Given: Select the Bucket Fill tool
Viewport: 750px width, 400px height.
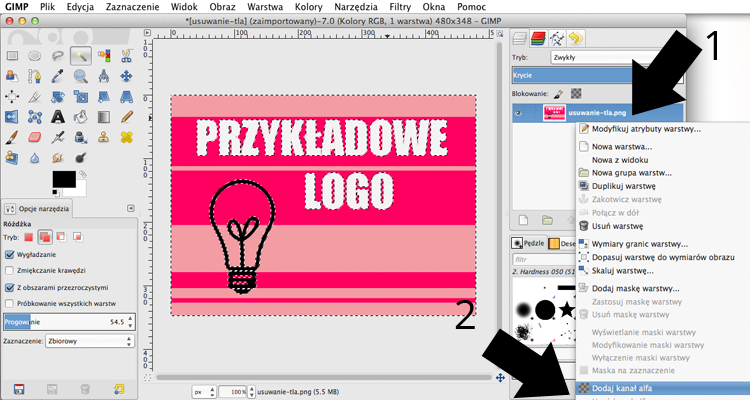Looking at the screenshot, I should click(80, 117).
